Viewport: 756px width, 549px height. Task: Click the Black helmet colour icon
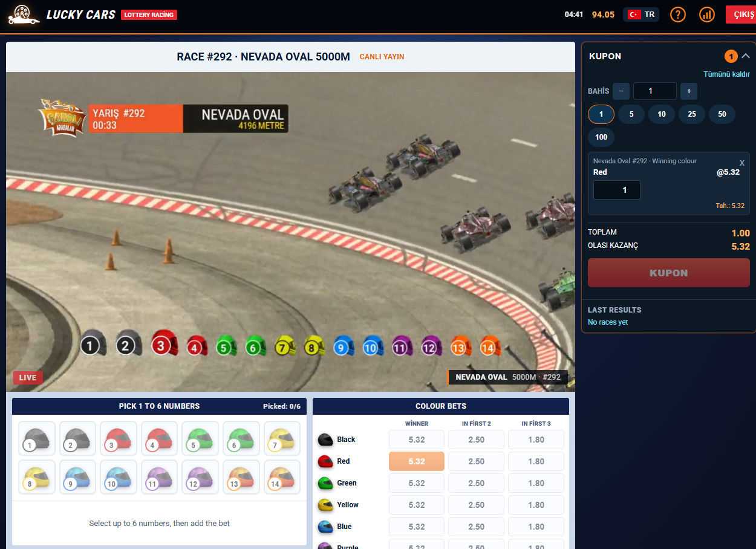point(325,440)
